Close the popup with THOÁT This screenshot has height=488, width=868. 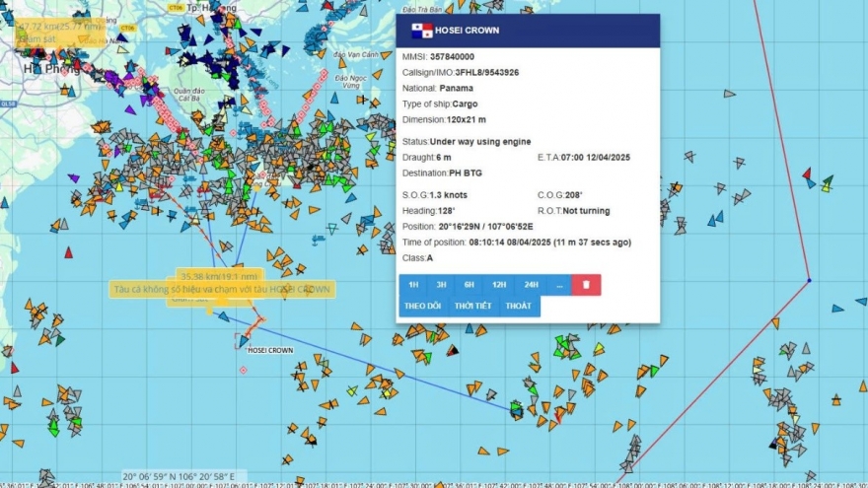click(x=518, y=306)
